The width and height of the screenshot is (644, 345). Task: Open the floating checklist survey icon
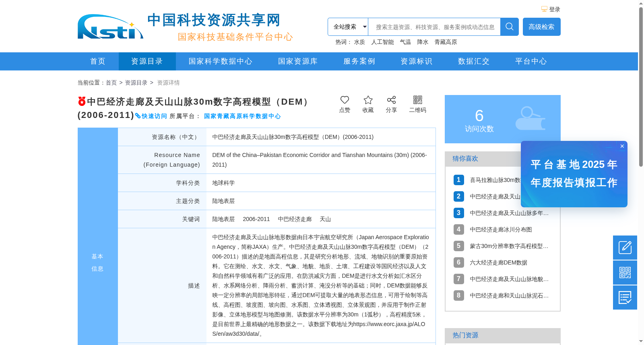click(625, 297)
